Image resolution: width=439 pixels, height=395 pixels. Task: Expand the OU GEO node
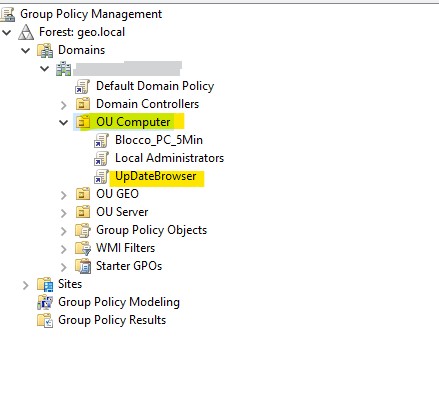point(64,195)
